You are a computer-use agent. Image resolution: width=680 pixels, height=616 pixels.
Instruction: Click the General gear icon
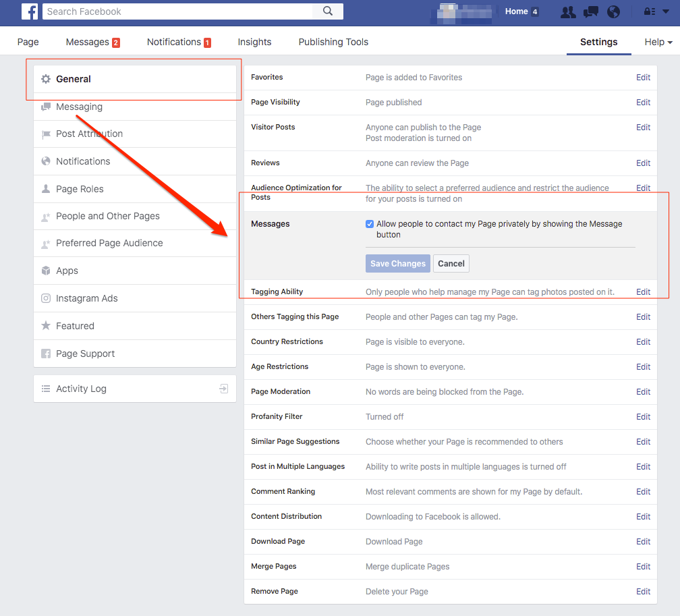pyautogui.click(x=46, y=79)
